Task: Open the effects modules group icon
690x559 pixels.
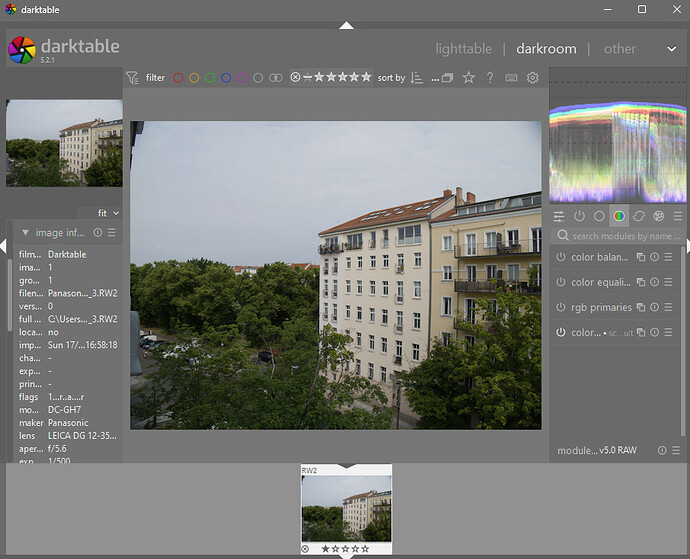Action: tap(658, 216)
